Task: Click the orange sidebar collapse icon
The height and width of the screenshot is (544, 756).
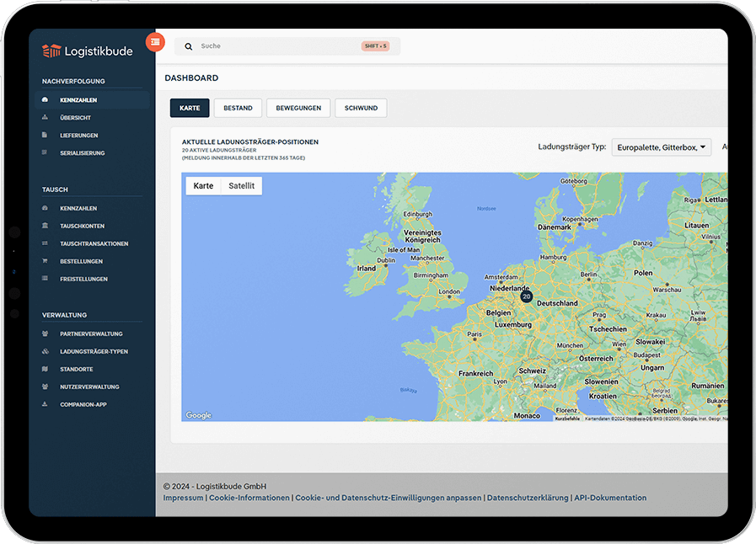Action: click(x=155, y=42)
